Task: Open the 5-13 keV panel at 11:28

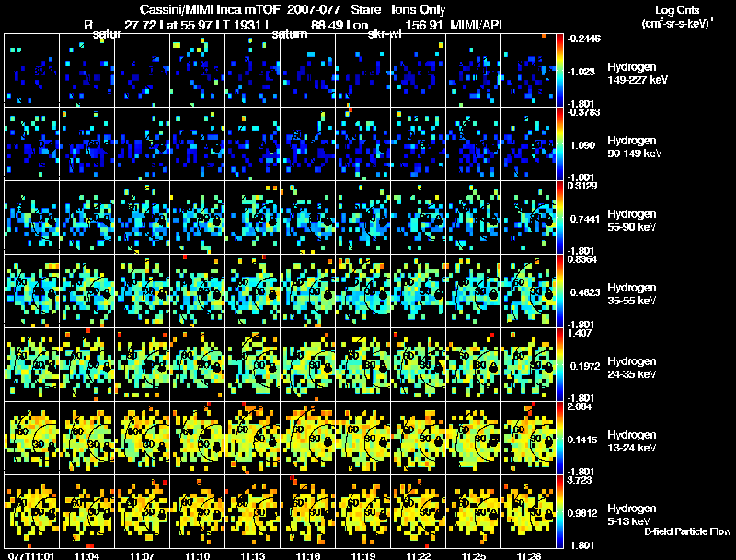Action: point(528,511)
